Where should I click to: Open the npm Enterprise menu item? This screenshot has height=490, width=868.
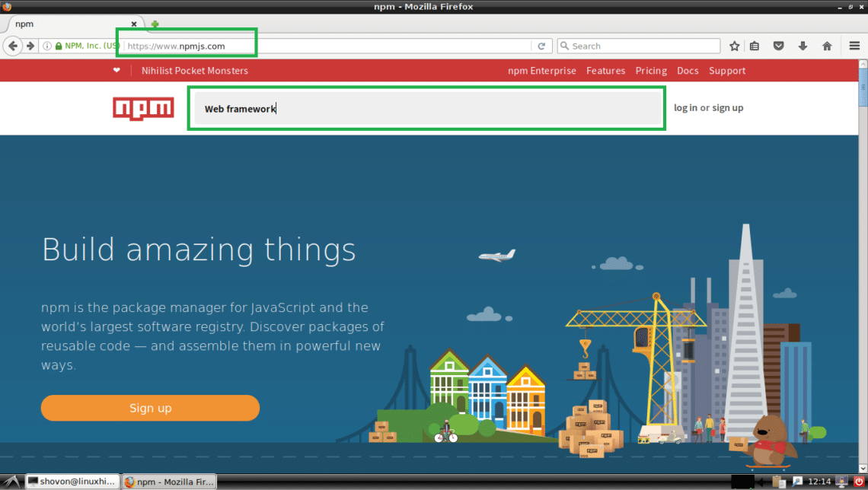542,71
